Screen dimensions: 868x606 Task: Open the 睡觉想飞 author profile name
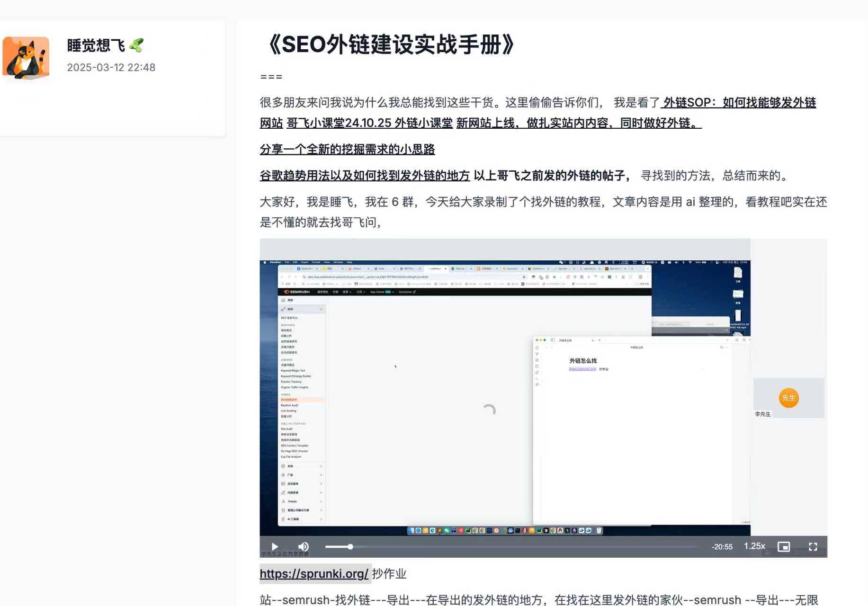click(96, 45)
